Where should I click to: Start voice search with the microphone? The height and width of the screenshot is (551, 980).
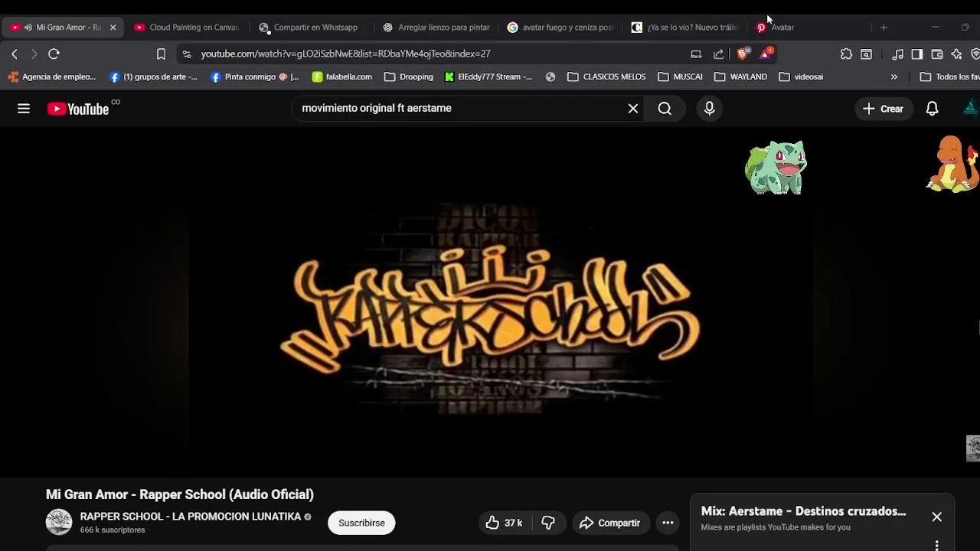(710, 109)
